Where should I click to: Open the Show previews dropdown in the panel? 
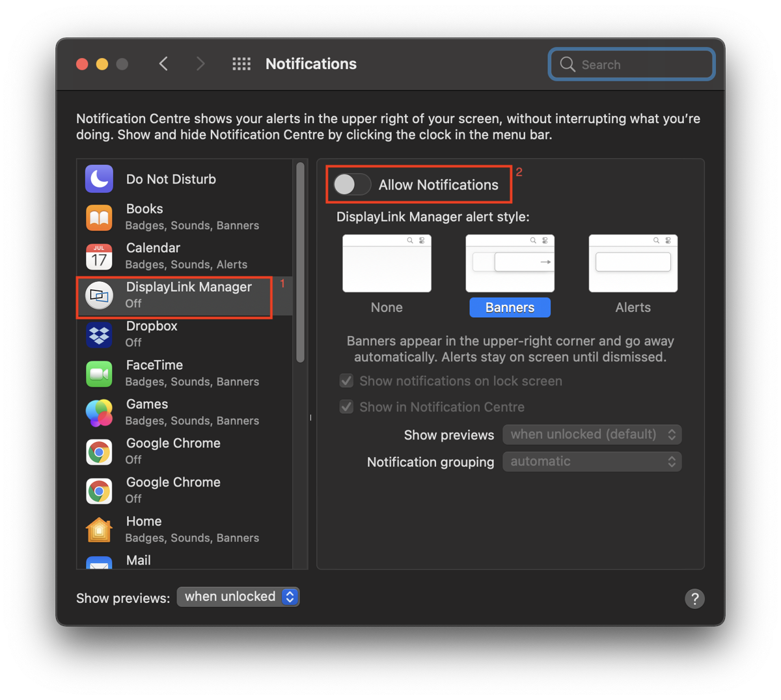point(591,434)
